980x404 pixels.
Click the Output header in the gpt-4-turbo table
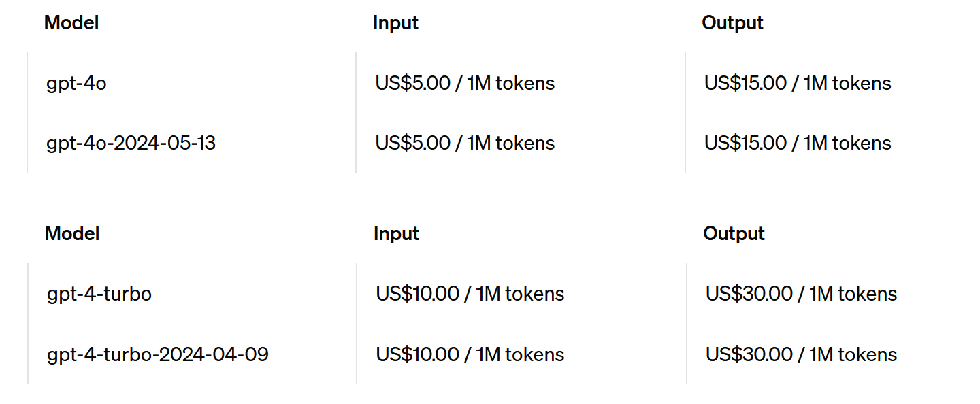pos(734,233)
